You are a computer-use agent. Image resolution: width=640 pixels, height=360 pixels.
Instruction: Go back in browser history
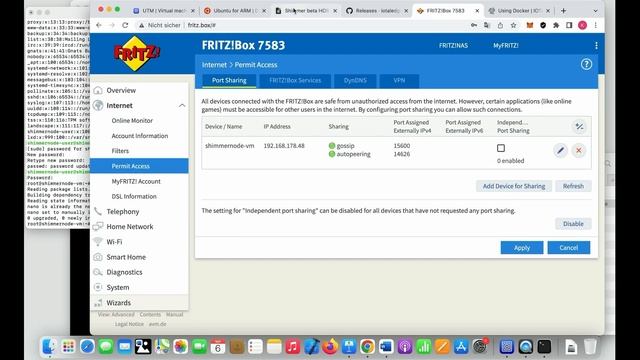[x=99, y=25]
